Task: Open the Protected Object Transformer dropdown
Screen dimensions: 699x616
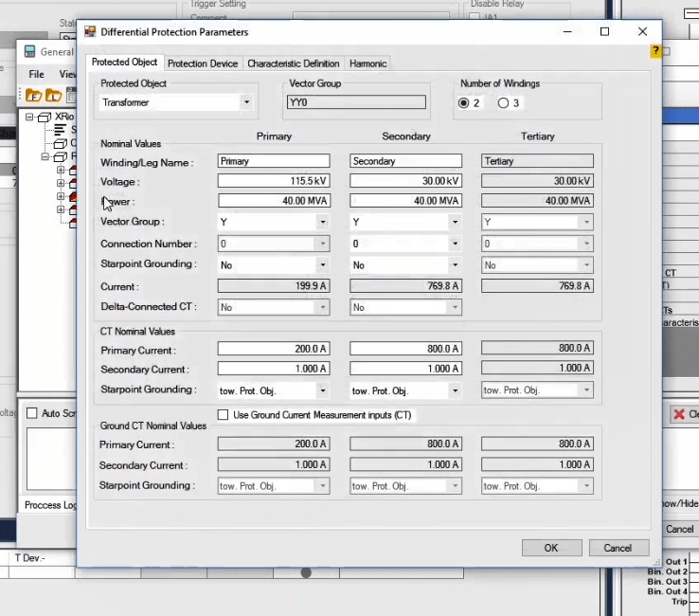Action: (x=246, y=102)
